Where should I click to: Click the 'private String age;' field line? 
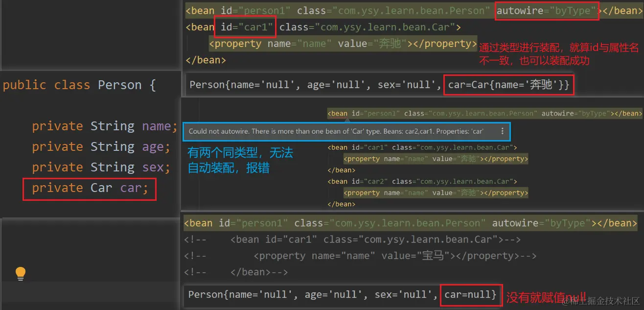(x=101, y=147)
